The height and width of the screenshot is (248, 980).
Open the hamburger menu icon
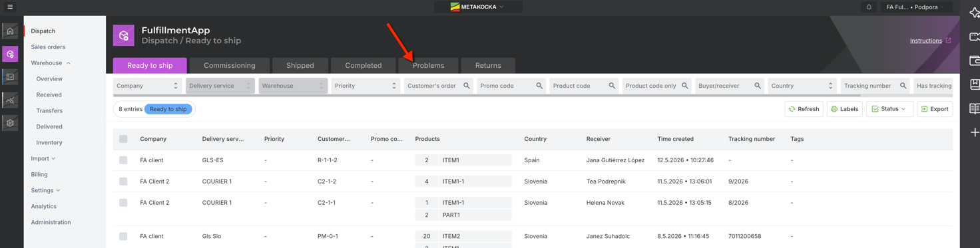pos(10,7)
